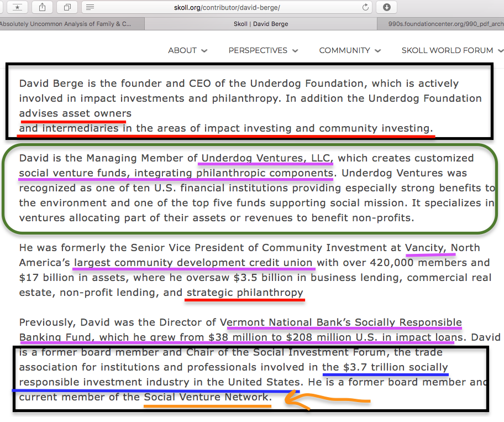504x422 pixels.
Task: Toggle Reader view icon in address bar
Action: click(x=91, y=7)
